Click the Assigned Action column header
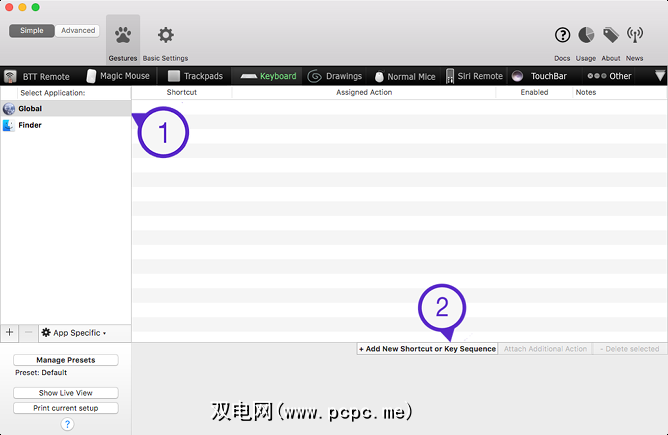This screenshot has width=668, height=435. pyautogui.click(x=364, y=92)
